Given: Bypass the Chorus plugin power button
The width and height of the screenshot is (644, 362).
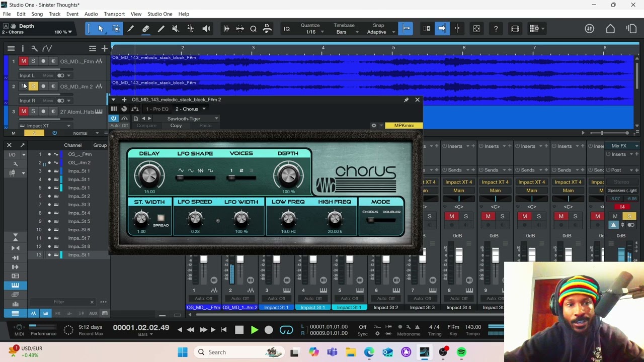Looking at the screenshot, I should [x=114, y=119].
